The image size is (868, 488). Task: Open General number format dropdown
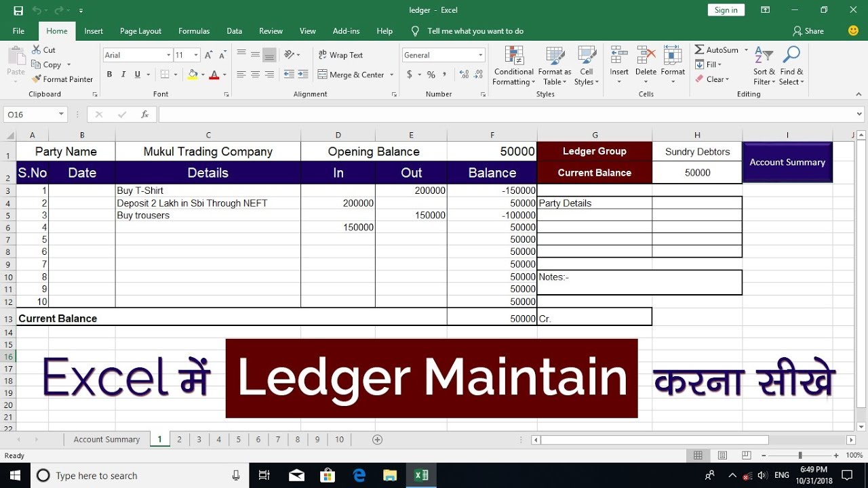pos(481,55)
